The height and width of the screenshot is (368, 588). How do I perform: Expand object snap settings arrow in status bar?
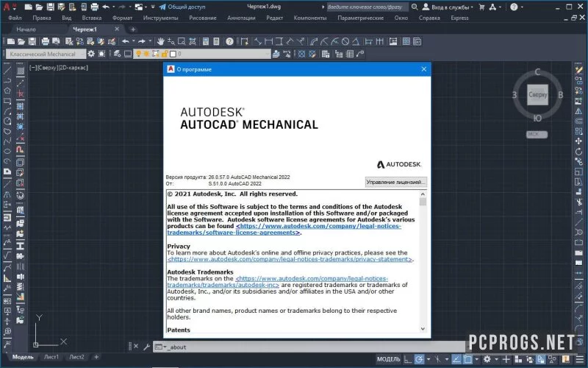476,359
